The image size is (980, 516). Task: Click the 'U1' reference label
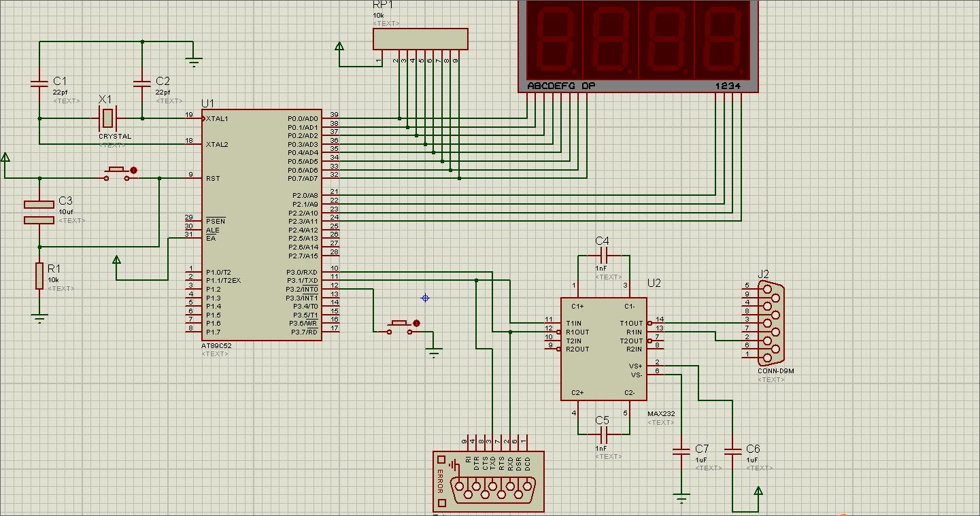pyautogui.click(x=207, y=103)
